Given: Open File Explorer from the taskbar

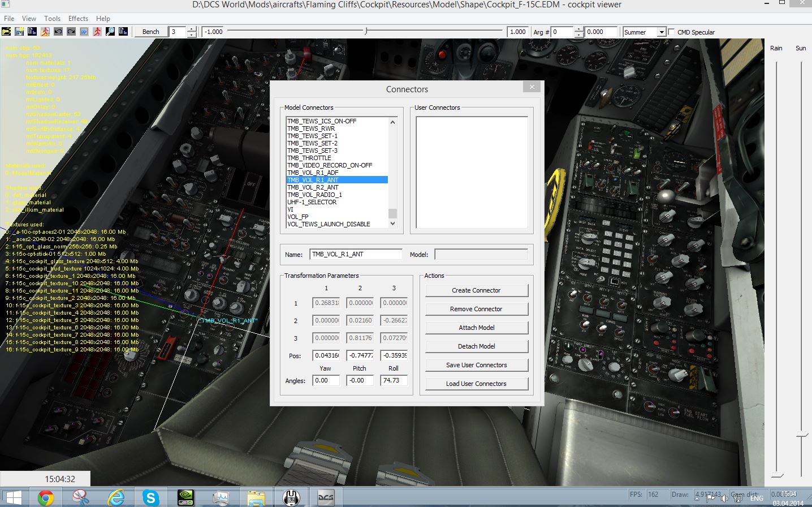Looking at the screenshot, I should point(256,497).
